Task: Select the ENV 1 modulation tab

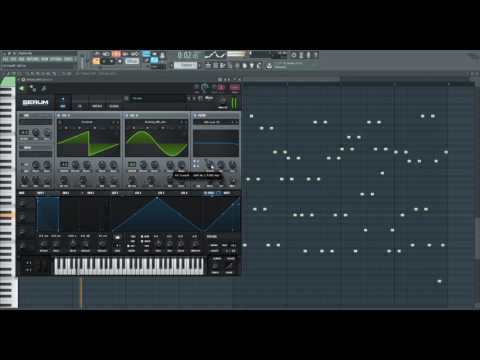Action: pyautogui.click(x=41, y=193)
